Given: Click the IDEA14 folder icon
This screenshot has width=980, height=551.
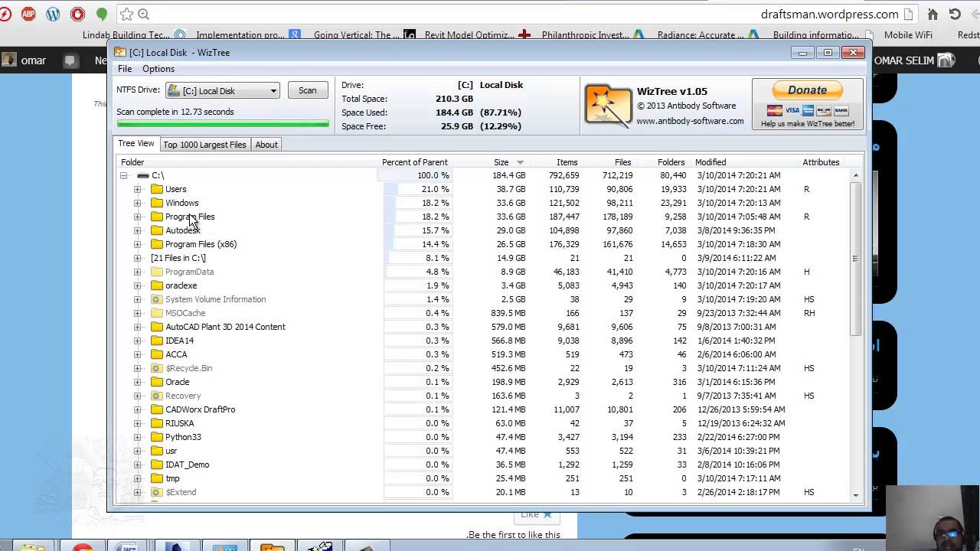Looking at the screenshot, I should [157, 341].
